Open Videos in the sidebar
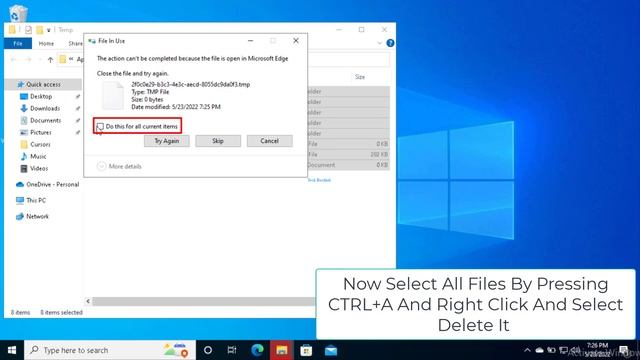The height and width of the screenshot is (360, 640). (x=39, y=168)
